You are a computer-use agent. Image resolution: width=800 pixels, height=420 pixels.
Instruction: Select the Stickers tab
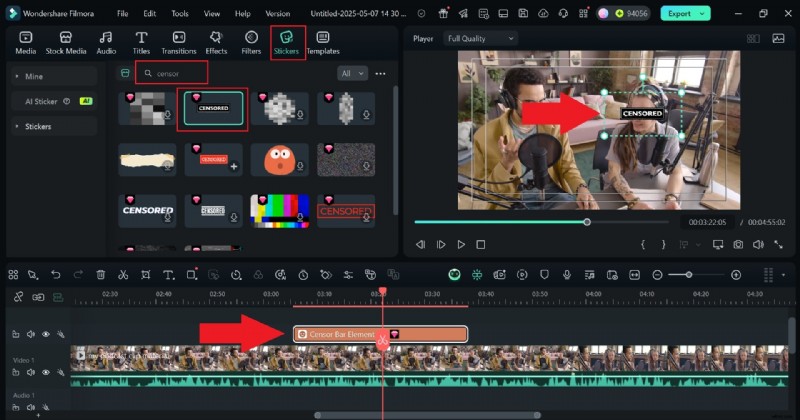click(286, 43)
